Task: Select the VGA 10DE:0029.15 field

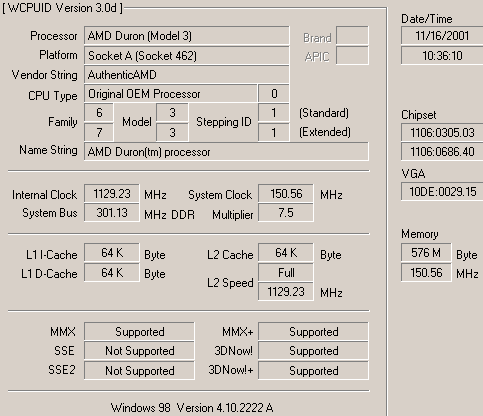Action: 442,191
